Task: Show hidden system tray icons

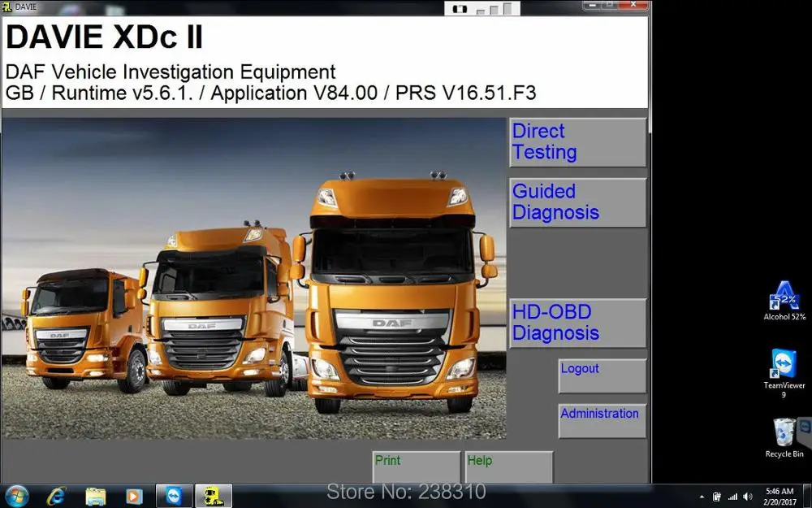Action: [x=702, y=497]
